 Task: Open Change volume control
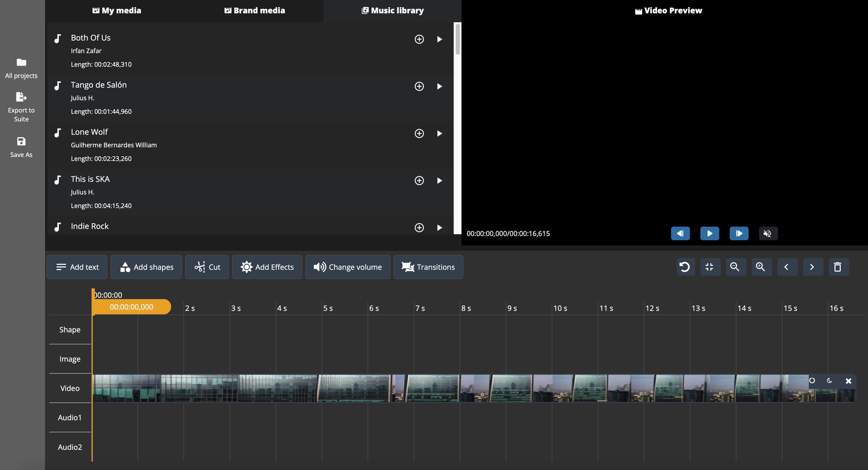347,267
